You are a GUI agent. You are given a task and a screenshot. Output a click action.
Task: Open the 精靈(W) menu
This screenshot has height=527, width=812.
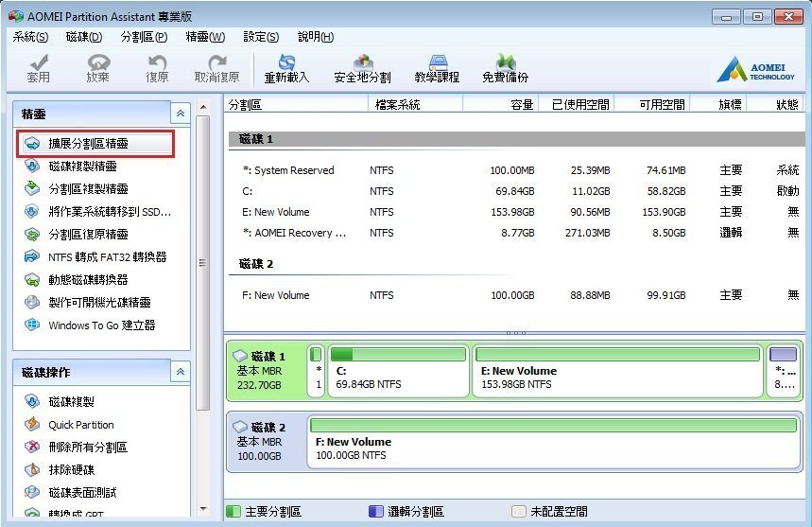[x=205, y=37]
